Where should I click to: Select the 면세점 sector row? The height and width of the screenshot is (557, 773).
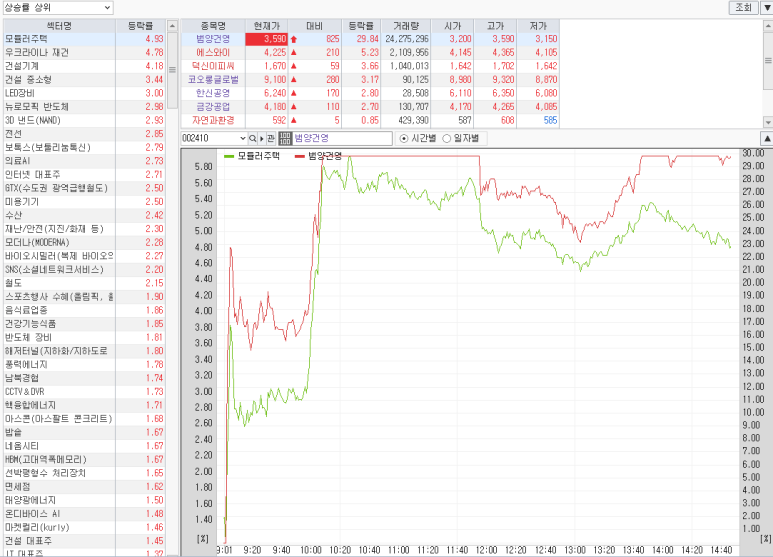pos(84,487)
